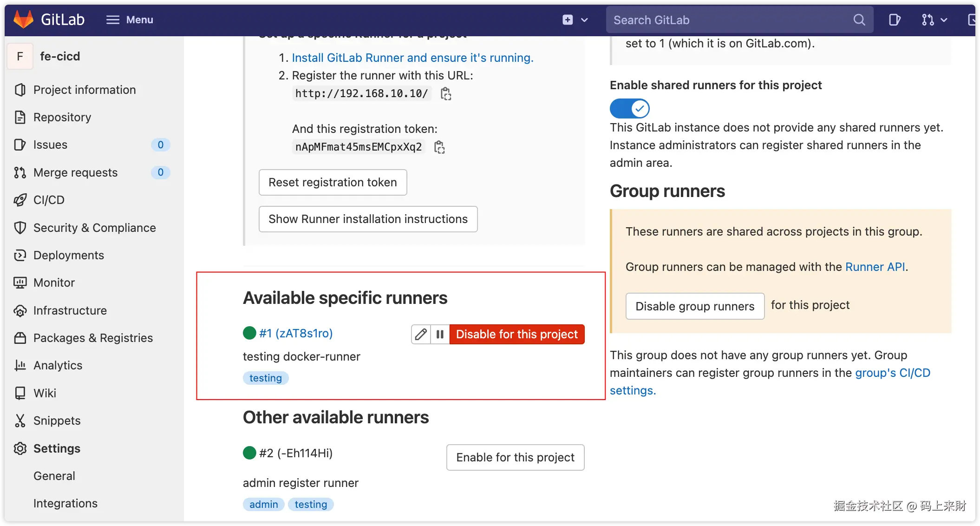Click Reset registration token button

click(333, 182)
